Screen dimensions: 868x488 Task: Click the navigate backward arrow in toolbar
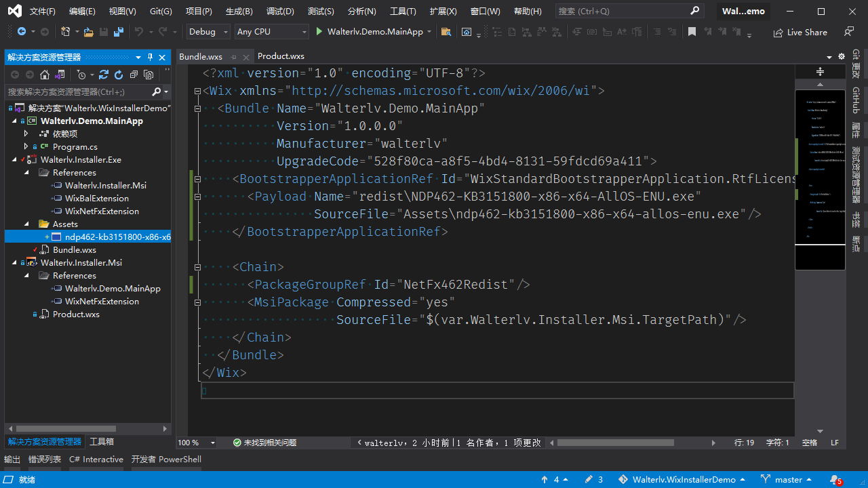(x=22, y=32)
